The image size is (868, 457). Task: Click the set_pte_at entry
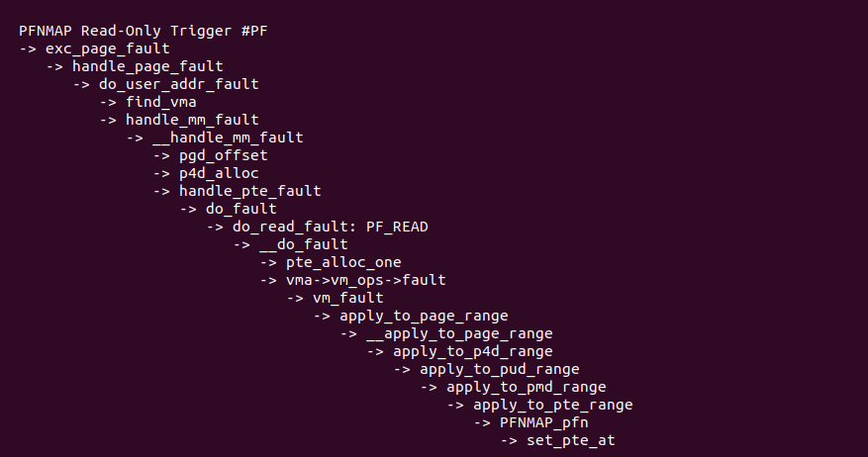point(571,440)
